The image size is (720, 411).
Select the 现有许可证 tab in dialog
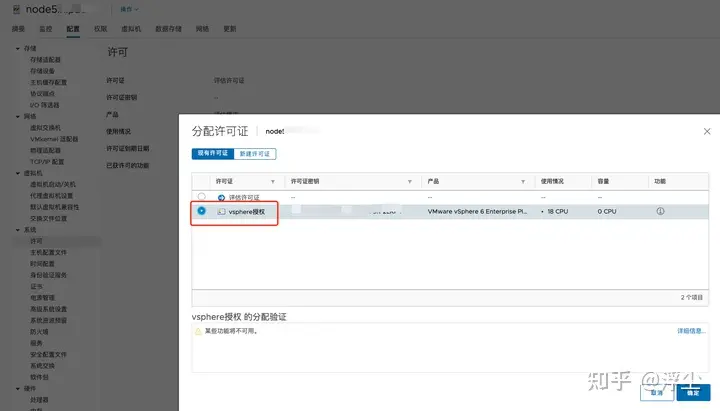click(213, 153)
